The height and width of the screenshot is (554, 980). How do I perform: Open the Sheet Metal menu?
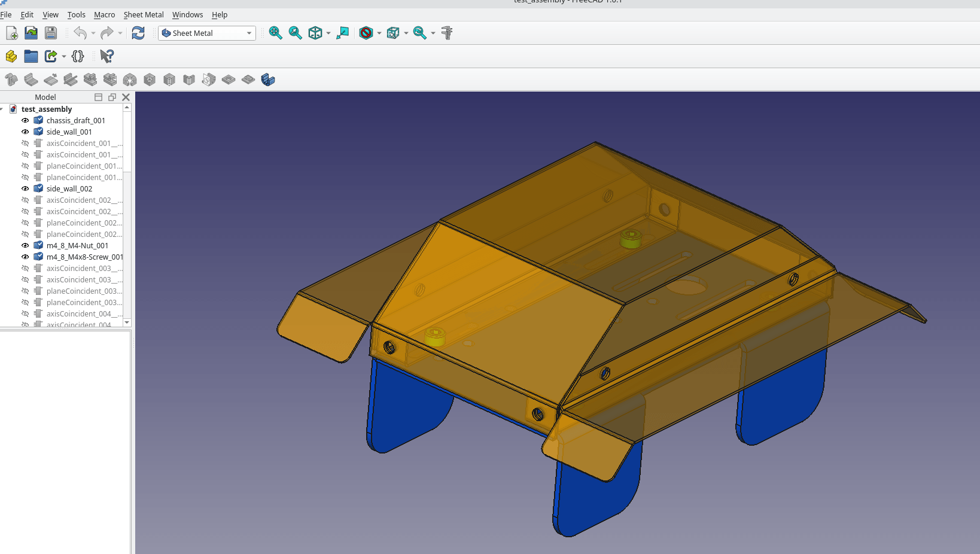[144, 14]
